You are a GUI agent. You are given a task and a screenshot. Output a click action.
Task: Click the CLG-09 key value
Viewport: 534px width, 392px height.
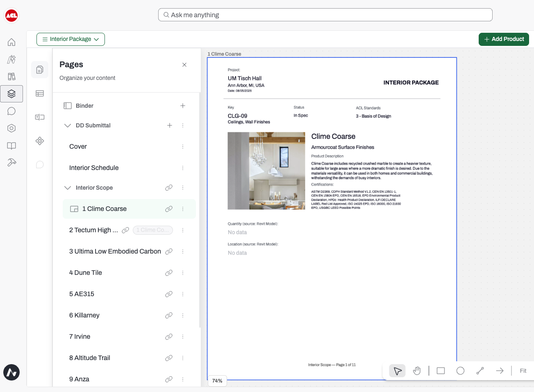(238, 116)
